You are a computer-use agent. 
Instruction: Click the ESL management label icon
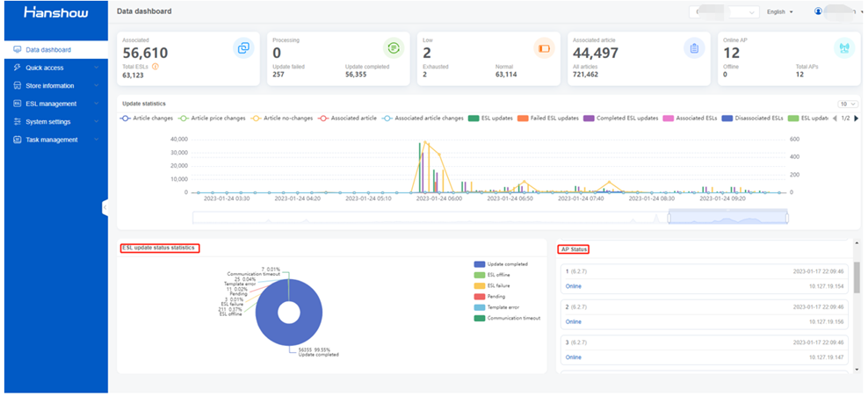click(17, 104)
